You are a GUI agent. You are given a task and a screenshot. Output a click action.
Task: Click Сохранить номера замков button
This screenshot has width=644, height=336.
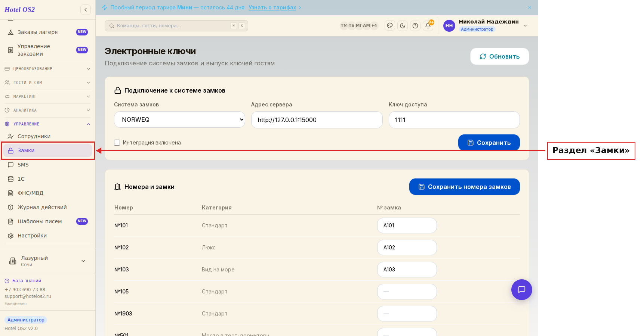465,187
